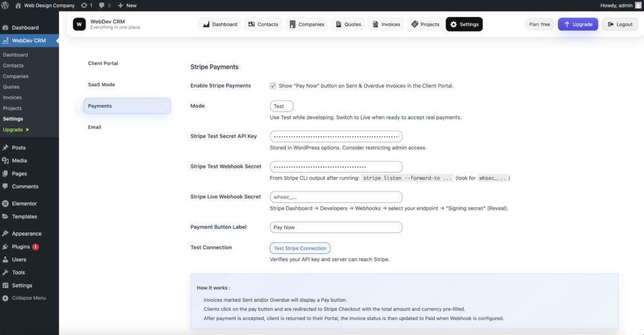
Task: Click the Quotes document icon in top nav
Action: tap(338, 25)
